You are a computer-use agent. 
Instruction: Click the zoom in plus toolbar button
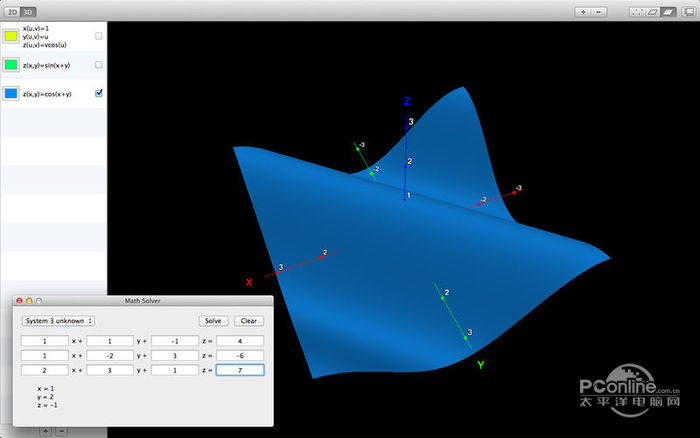pos(583,12)
